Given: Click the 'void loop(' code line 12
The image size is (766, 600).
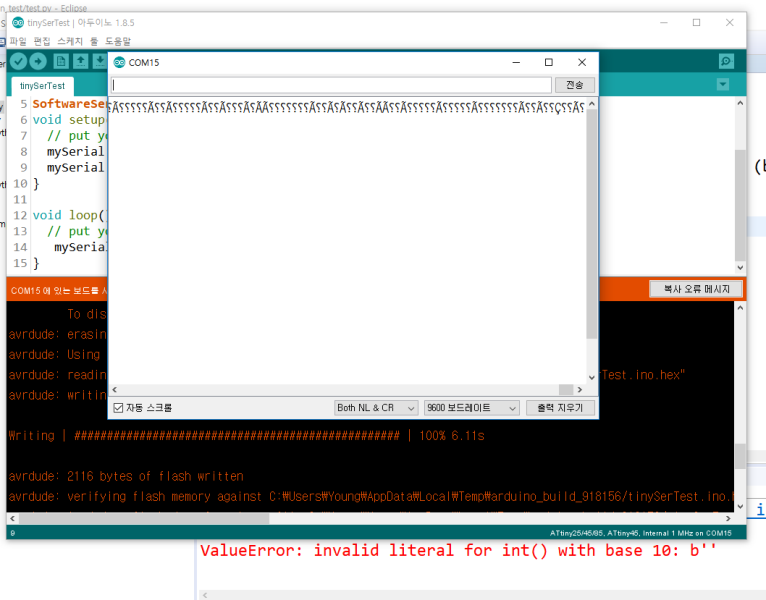Looking at the screenshot, I should (x=69, y=215).
